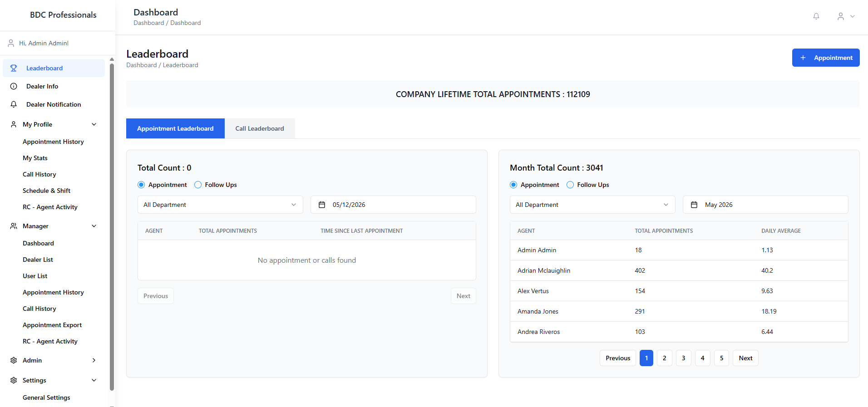Collapse the Manager section chevron
Screen dimensions: 868x407
tap(94, 226)
